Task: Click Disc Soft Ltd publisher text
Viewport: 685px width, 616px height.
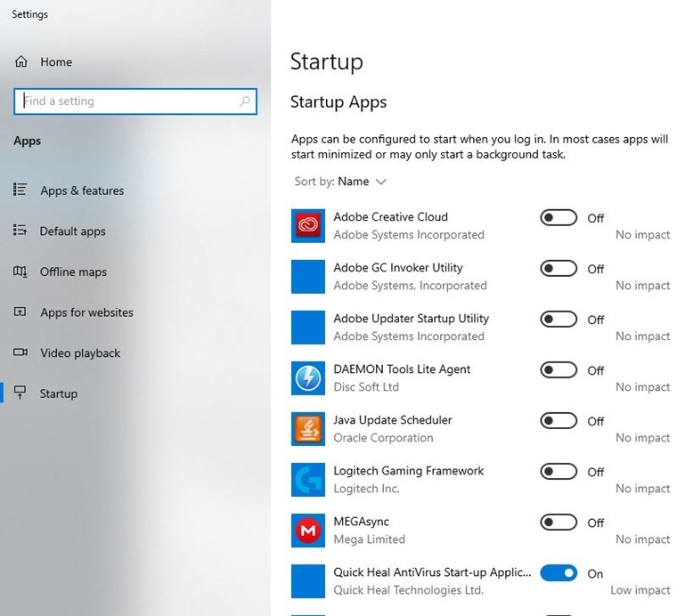Action: (366, 387)
